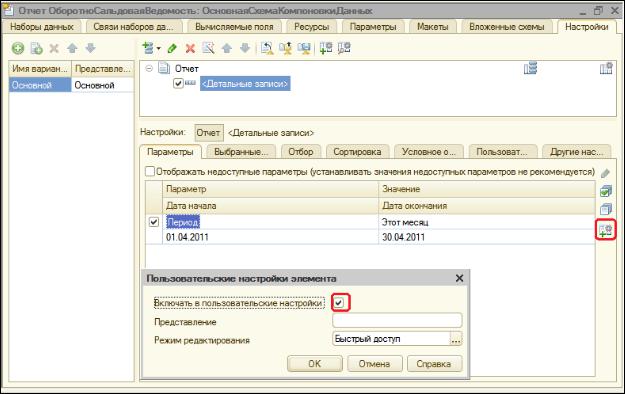This screenshot has width=625, height=394.
Task: Click element user-settings icon with green plus
Action: pyautogui.click(x=326, y=48)
